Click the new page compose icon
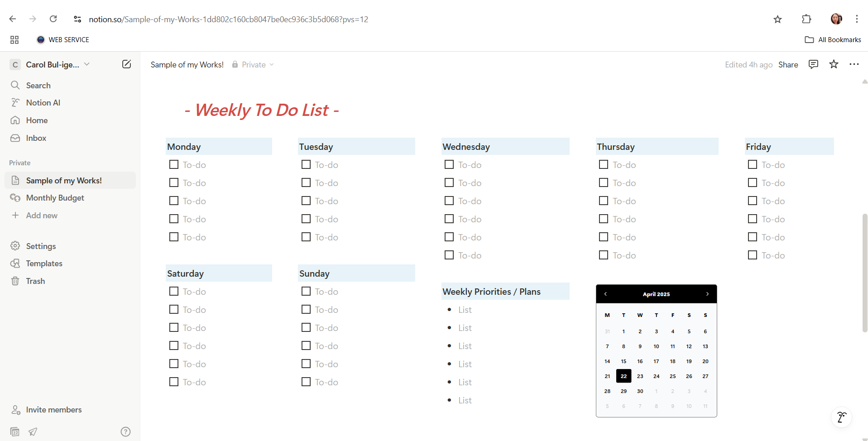Image resolution: width=868 pixels, height=441 pixels. point(127,64)
